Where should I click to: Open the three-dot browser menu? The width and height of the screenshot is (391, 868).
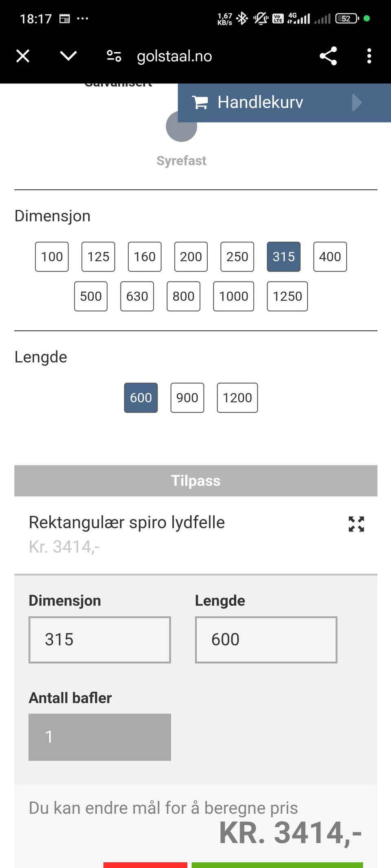tap(369, 56)
